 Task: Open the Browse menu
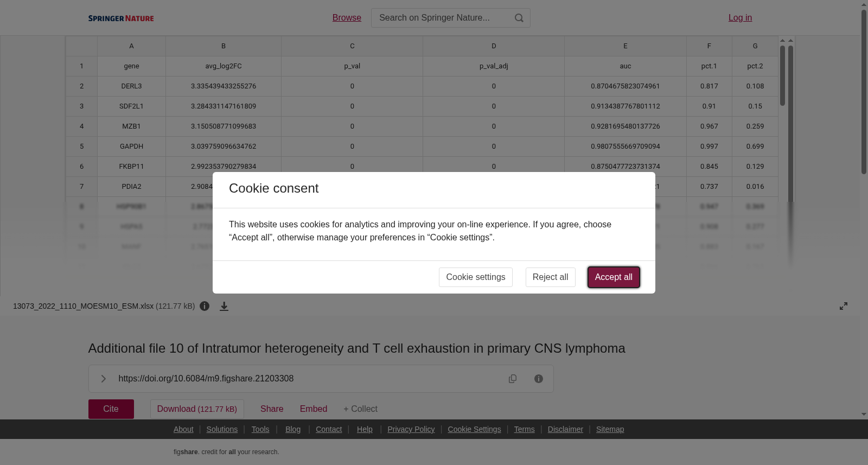(x=347, y=18)
